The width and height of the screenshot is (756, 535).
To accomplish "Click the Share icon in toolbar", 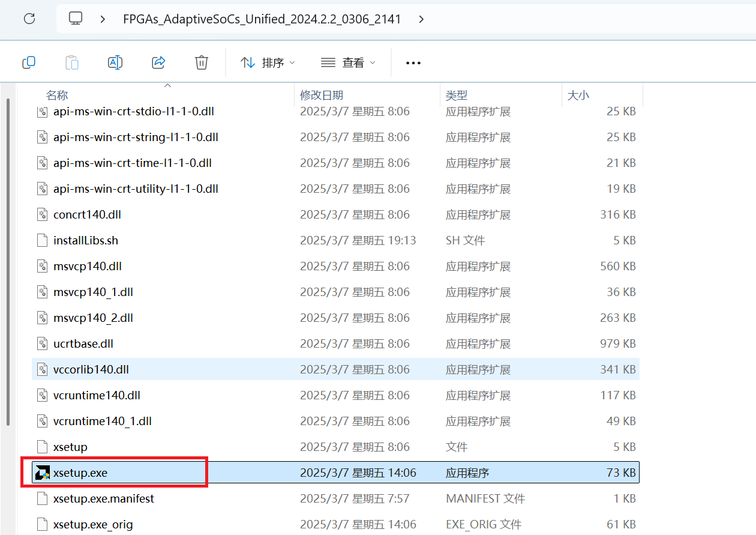I will [x=158, y=62].
